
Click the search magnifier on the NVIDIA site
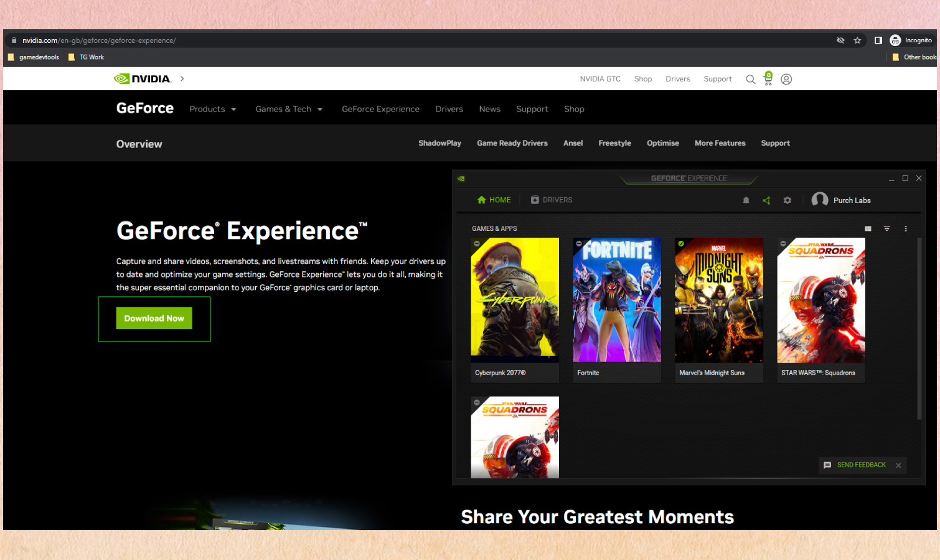click(750, 79)
